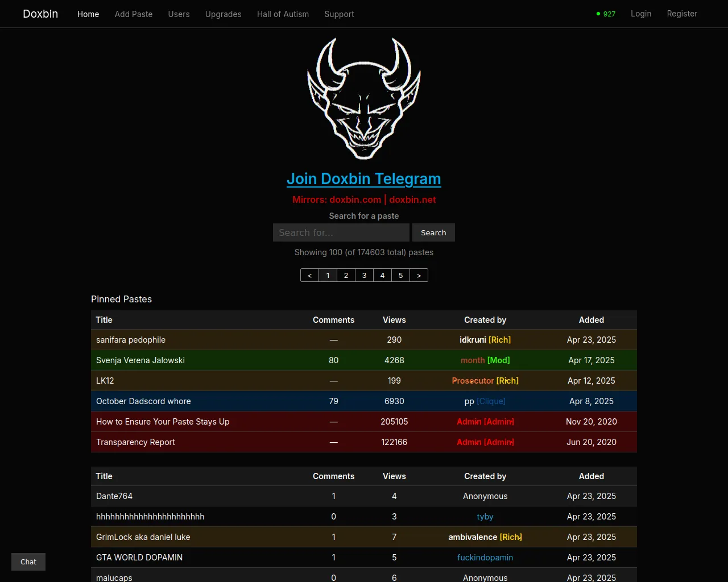Click the demon mask logo image

pyautogui.click(x=364, y=98)
